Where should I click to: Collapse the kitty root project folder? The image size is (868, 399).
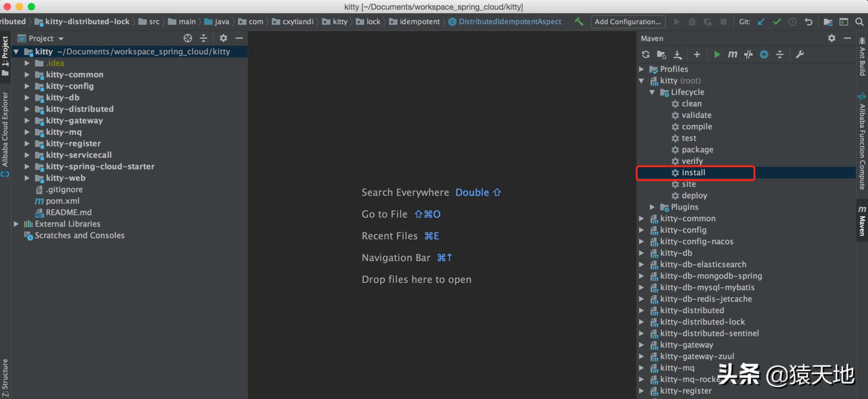(x=16, y=52)
